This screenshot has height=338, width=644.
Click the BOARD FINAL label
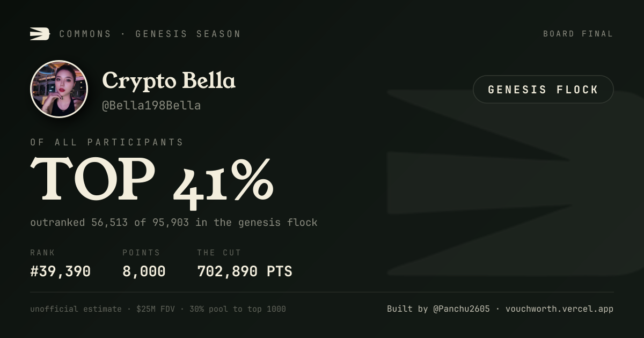tap(578, 34)
